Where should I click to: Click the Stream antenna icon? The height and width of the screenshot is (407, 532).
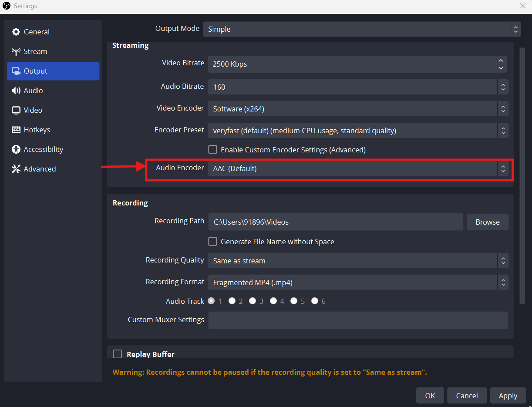coord(16,51)
